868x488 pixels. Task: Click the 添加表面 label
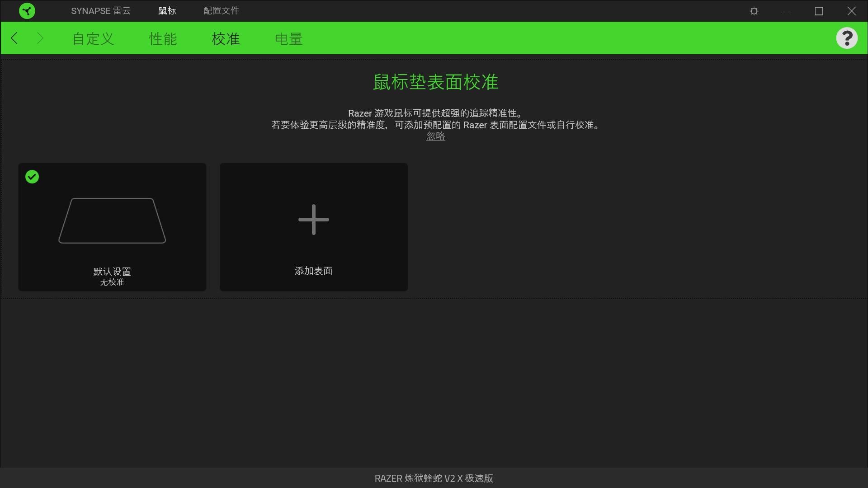click(313, 271)
